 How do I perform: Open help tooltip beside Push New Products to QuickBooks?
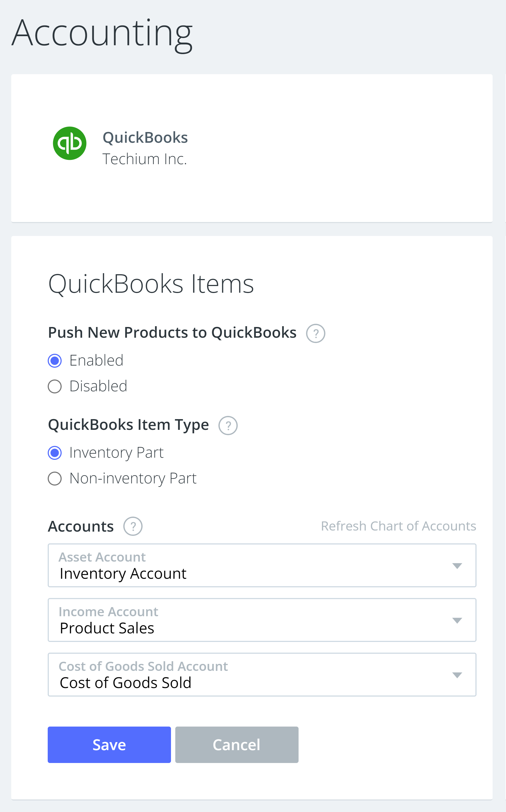coord(316,333)
